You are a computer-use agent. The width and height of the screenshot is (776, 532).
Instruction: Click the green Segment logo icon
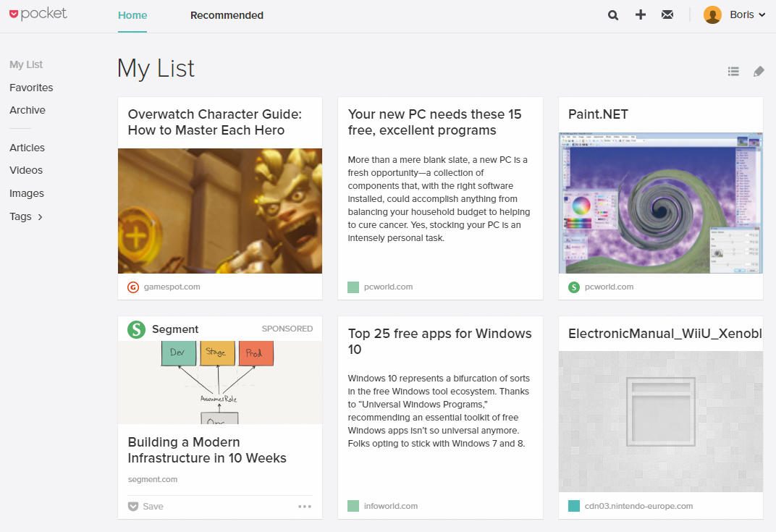(x=136, y=329)
